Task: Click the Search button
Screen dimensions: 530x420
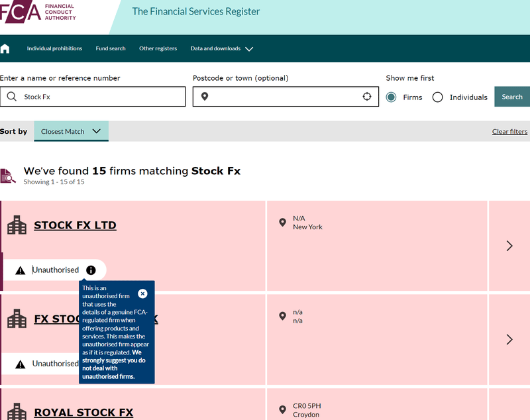Action: pyautogui.click(x=512, y=97)
